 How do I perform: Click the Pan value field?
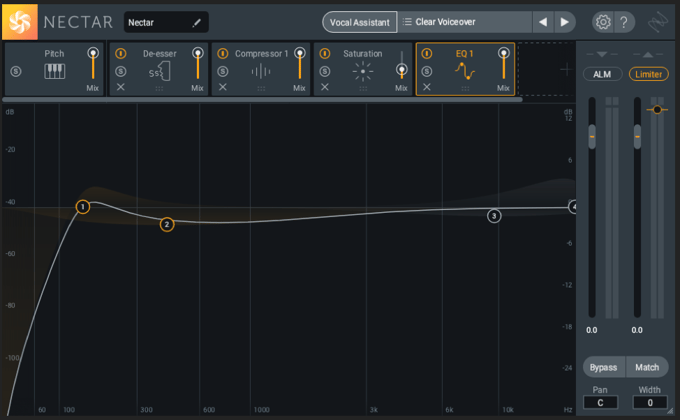coord(600,403)
